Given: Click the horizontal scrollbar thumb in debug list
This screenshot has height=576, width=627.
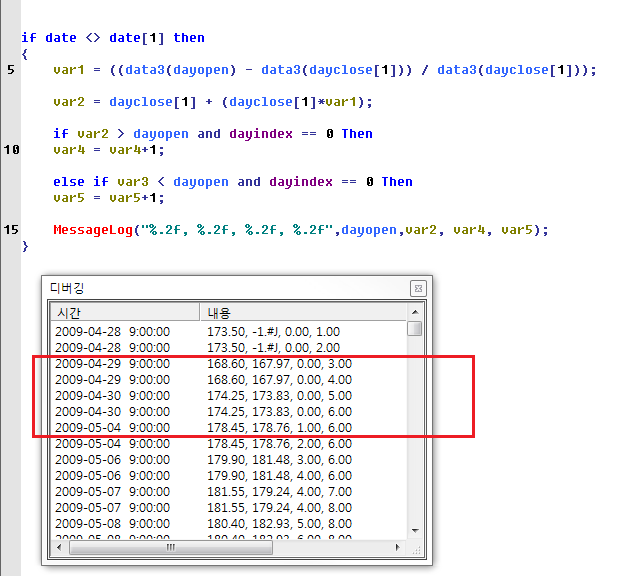Looking at the screenshot, I should click(x=170, y=548).
